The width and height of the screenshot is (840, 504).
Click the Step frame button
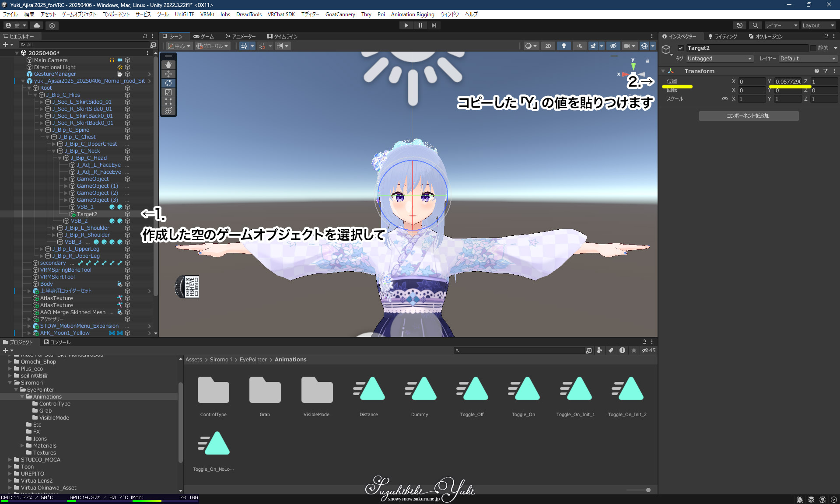[x=434, y=25]
